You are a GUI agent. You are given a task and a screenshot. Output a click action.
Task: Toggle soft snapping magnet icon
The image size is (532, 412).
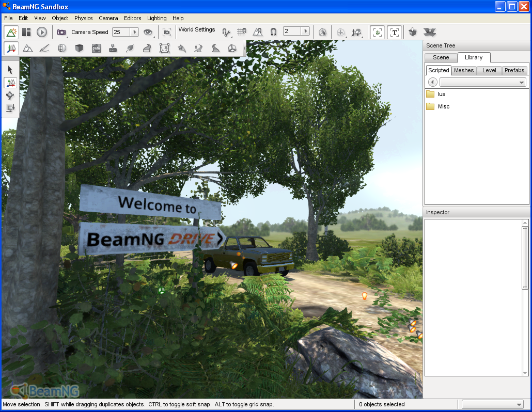point(273,32)
